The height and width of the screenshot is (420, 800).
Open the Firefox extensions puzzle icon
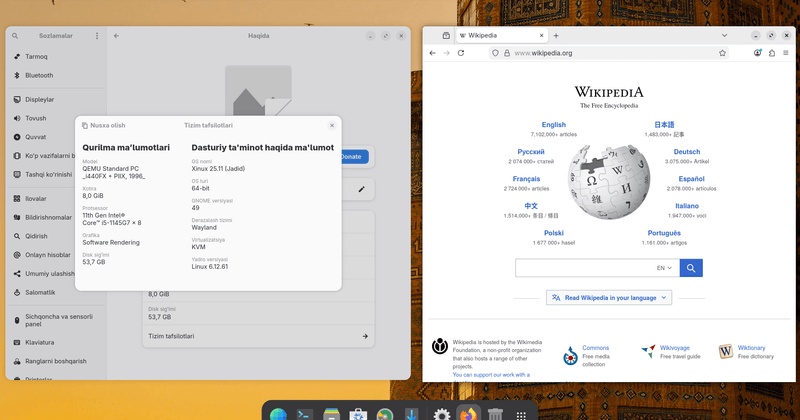[772, 53]
